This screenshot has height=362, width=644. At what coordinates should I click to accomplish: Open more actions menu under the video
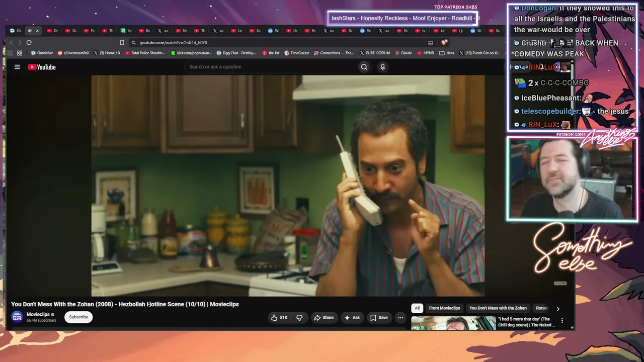400,318
